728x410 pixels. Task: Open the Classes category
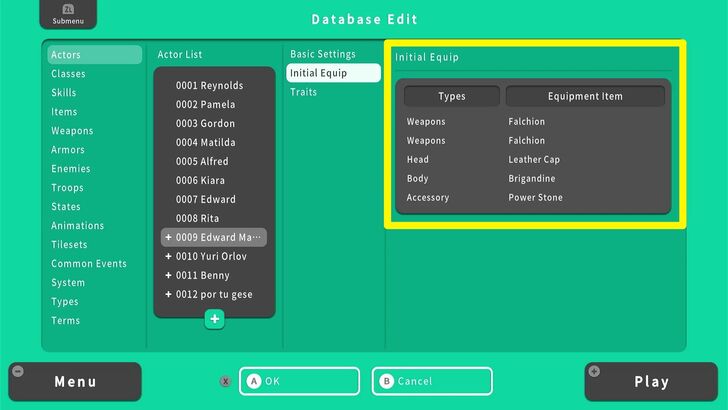68,74
